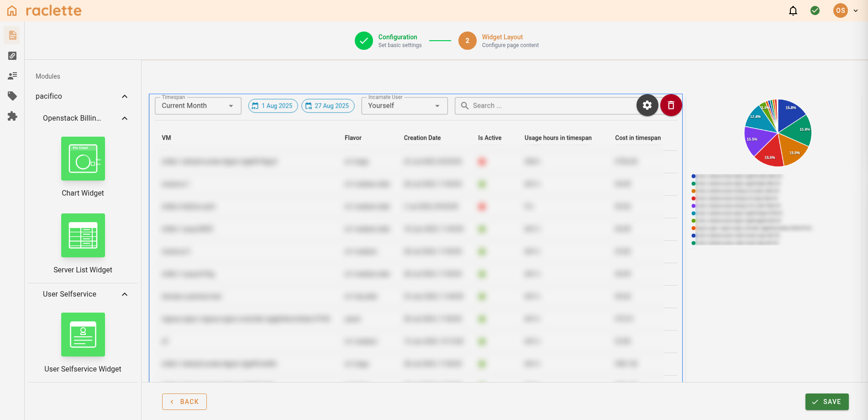Collapse the User Selfservice section

tap(125, 294)
